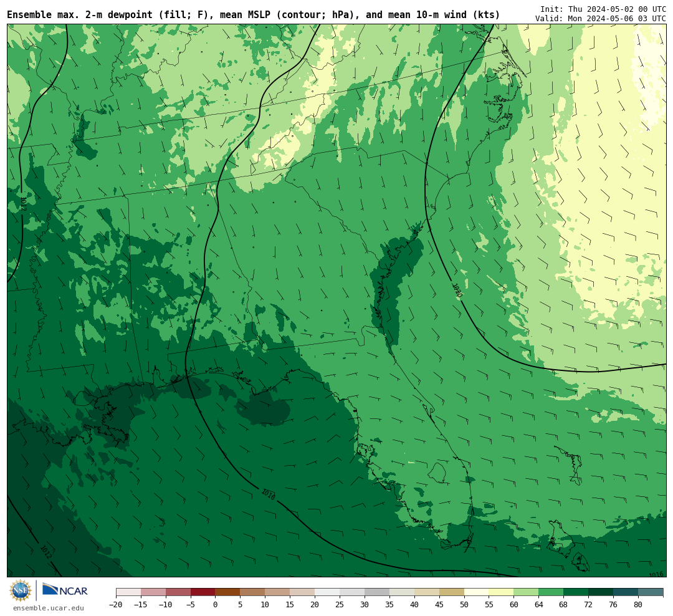Pick the pale segment between 50 and 55
The image size is (673, 616).
click(x=477, y=592)
